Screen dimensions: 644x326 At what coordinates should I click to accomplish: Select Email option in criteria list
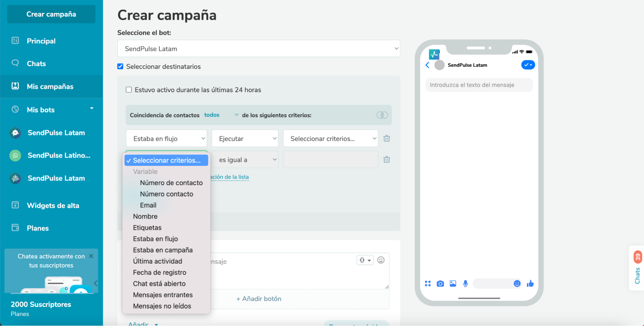[x=166, y=205]
